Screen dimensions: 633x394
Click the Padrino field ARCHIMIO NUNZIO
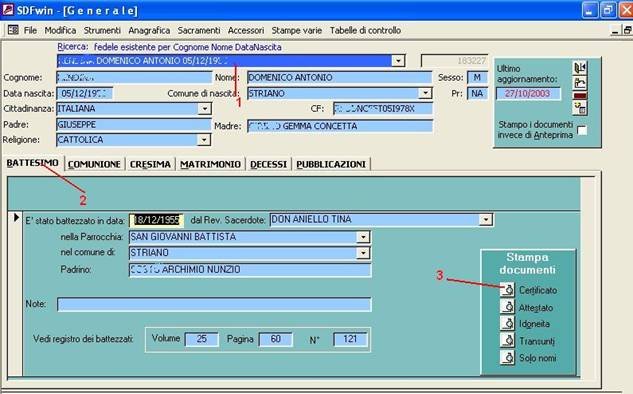250,270
